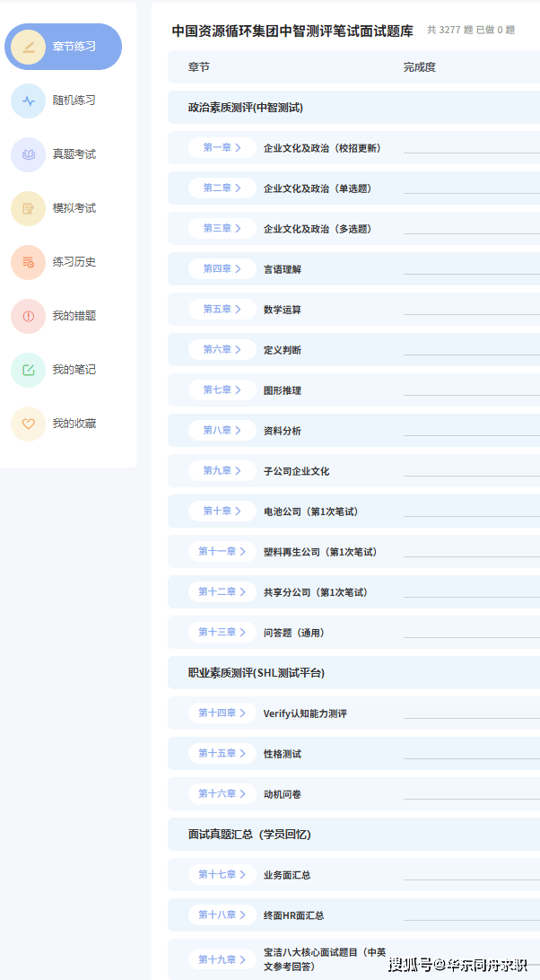Open 数学运算 chapter

point(282,310)
